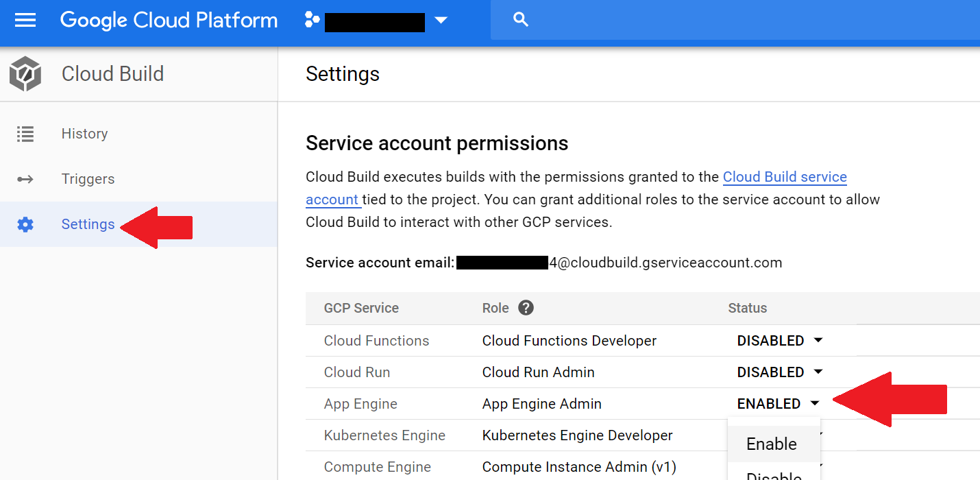This screenshot has width=980, height=480.
Task: Click the App Engine service cell
Action: pos(360,404)
